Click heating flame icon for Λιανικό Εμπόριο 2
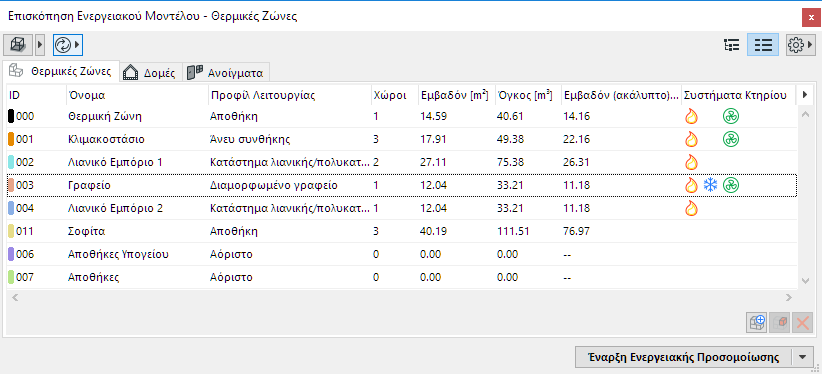 (x=691, y=208)
